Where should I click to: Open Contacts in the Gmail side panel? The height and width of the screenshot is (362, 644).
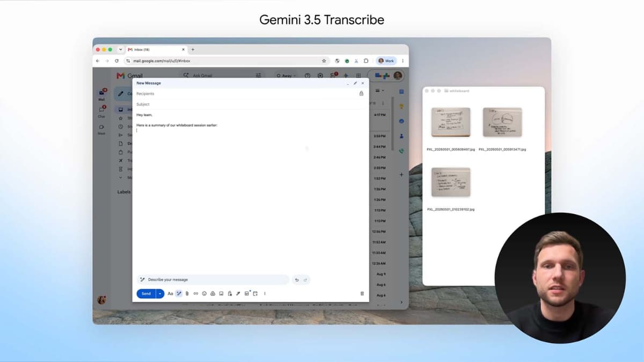[x=401, y=136]
